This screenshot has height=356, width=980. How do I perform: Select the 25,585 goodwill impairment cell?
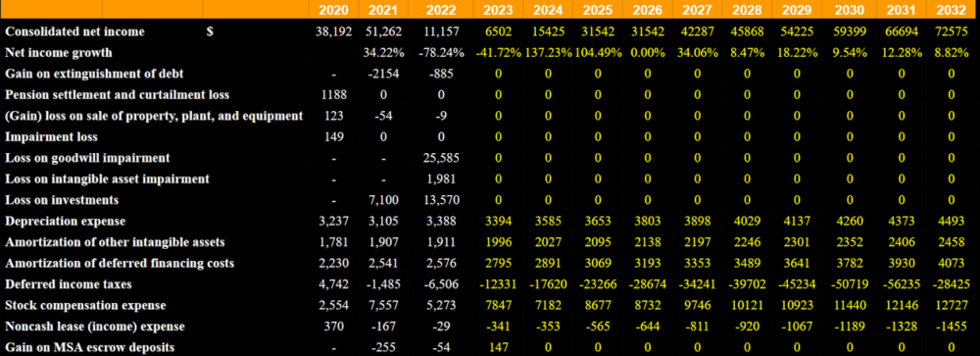pyautogui.click(x=441, y=158)
